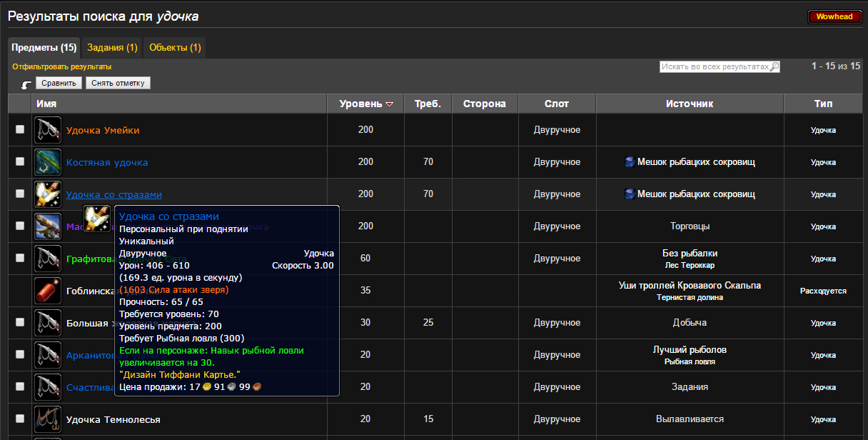868x440 pixels.
Task: Click the Снять отметку button
Action: 118,83
